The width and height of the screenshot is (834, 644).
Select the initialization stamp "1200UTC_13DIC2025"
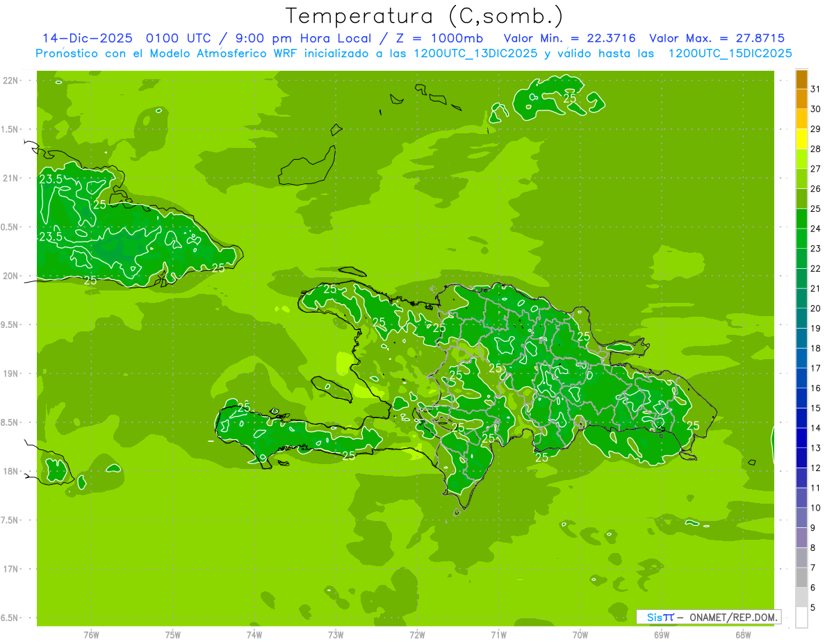point(475,53)
